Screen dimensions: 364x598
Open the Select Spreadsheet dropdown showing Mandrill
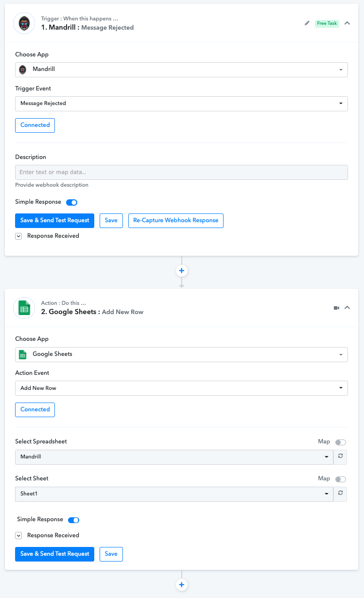point(174,457)
